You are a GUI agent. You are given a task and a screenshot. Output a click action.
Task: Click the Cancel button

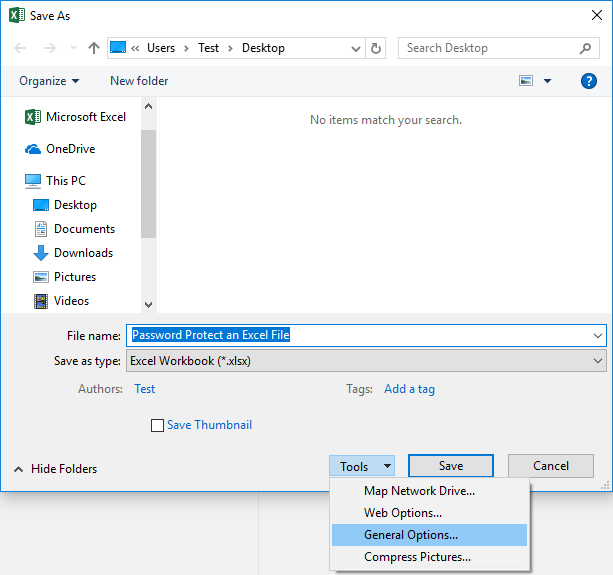click(x=550, y=466)
